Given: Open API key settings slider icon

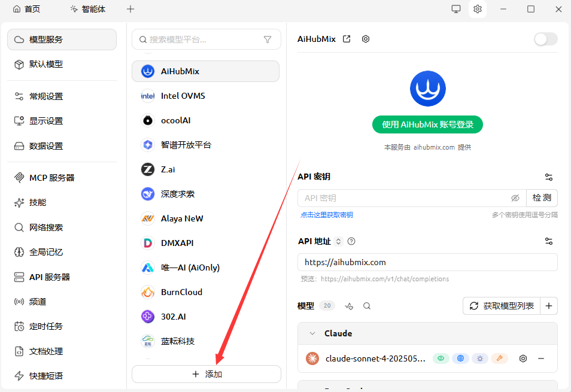Looking at the screenshot, I should click(549, 177).
